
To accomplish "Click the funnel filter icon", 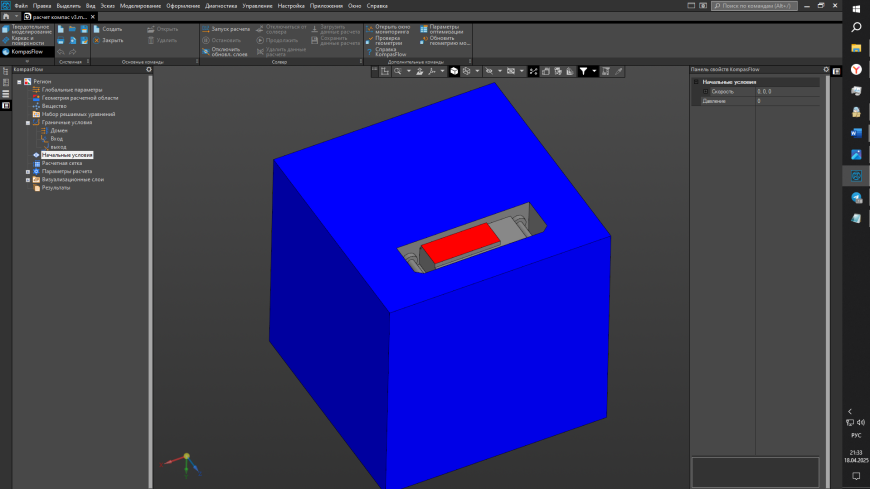I will point(583,71).
